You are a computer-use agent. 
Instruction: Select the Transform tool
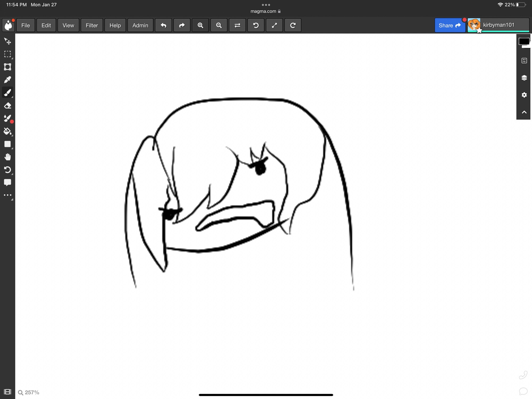click(7, 67)
